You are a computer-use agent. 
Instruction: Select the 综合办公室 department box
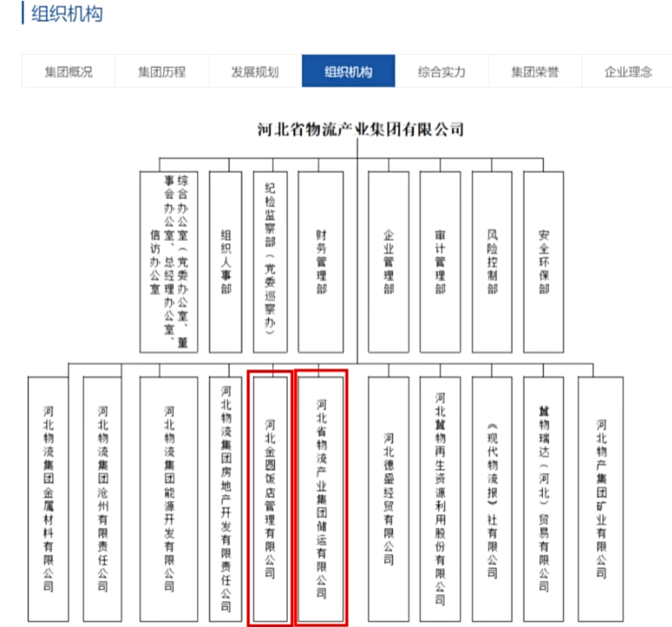(168, 262)
